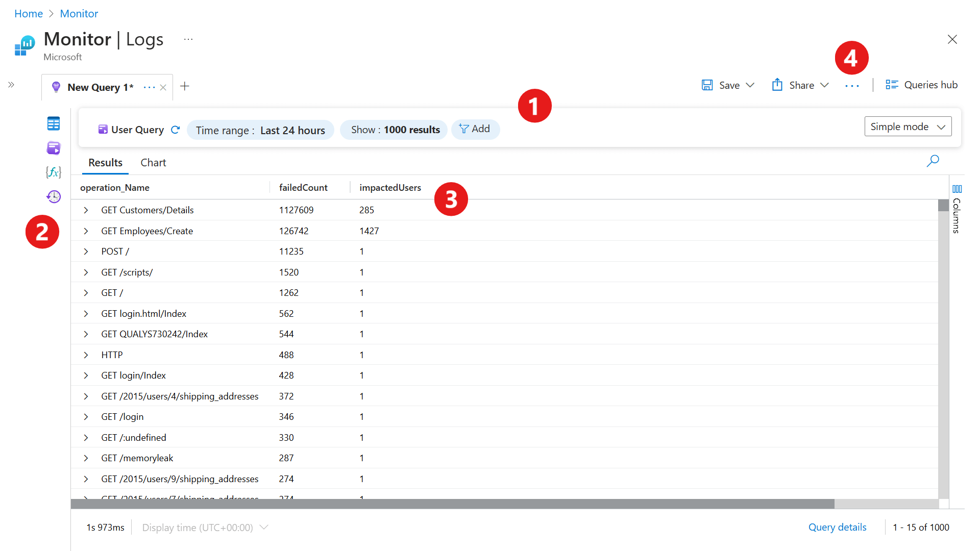Viewport: 980px width, 551px height.
Task: Open the Tables sidebar icon
Action: (x=54, y=123)
